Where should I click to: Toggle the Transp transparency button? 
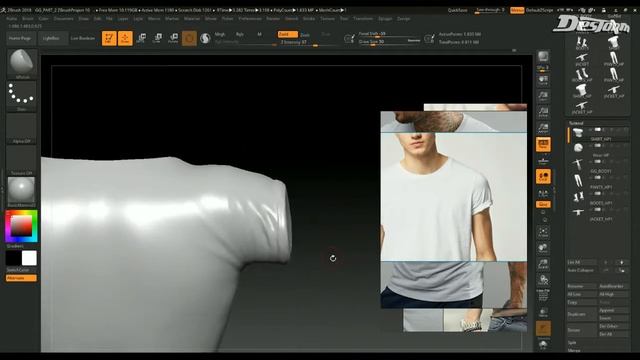click(x=543, y=312)
